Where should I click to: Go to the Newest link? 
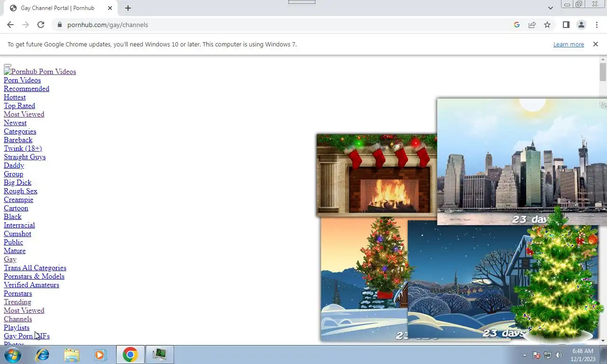tap(15, 123)
